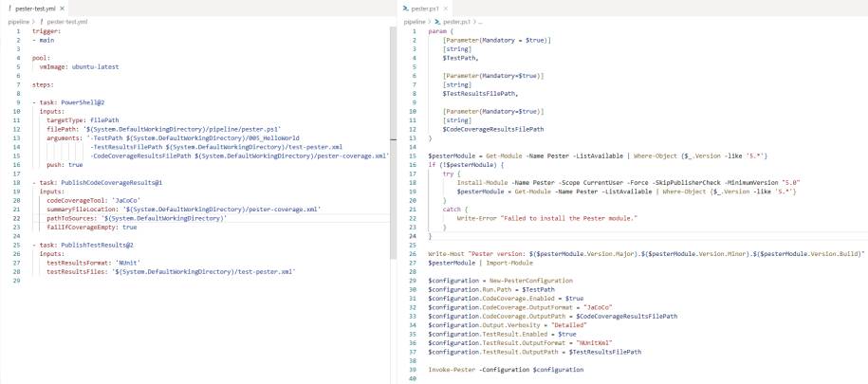This screenshot has height=384, width=868.
Task: Click 'TestResult.OutputPath = $TestResultsFilePath' line
Action: [535, 352]
